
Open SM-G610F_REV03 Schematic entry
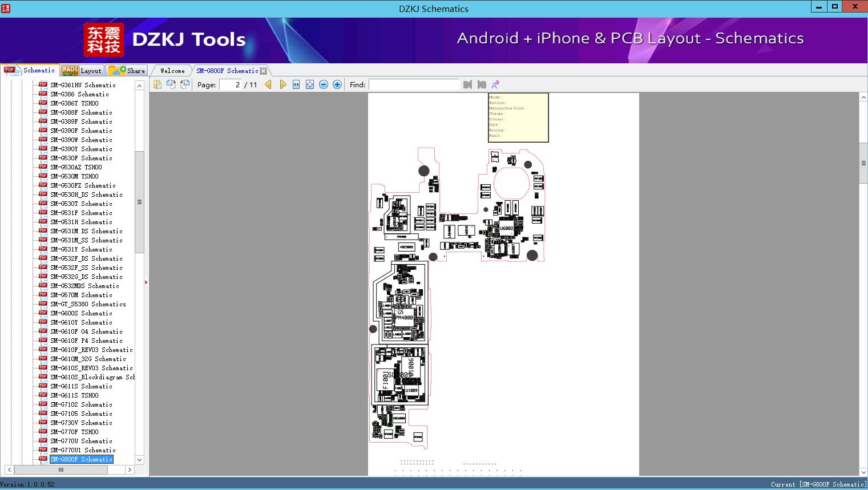(91, 350)
